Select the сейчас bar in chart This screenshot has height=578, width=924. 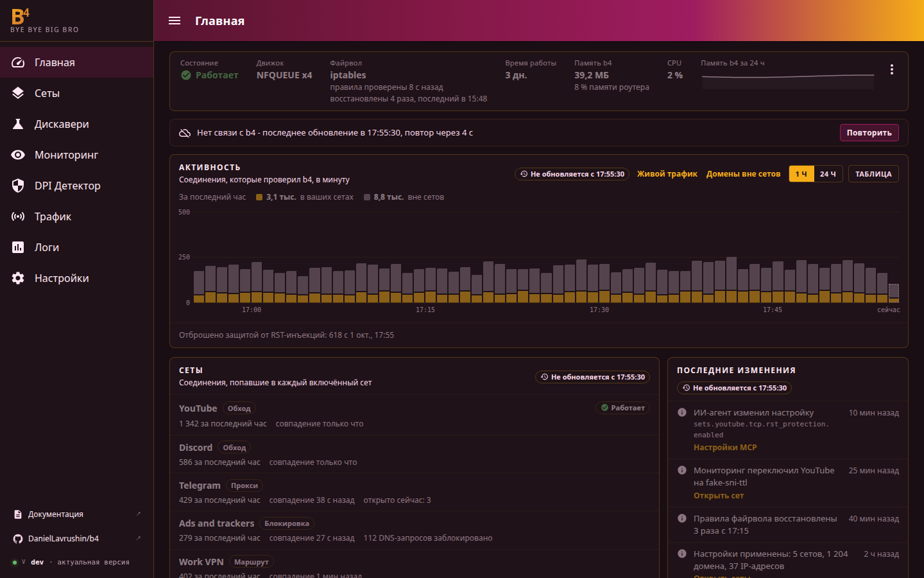[x=893, y=293]
